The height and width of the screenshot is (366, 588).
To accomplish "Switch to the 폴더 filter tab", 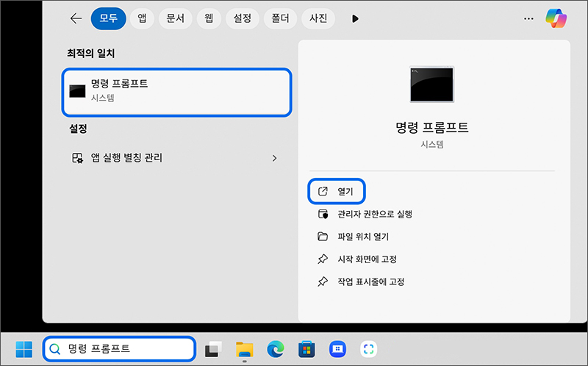I will click(280, 18).
